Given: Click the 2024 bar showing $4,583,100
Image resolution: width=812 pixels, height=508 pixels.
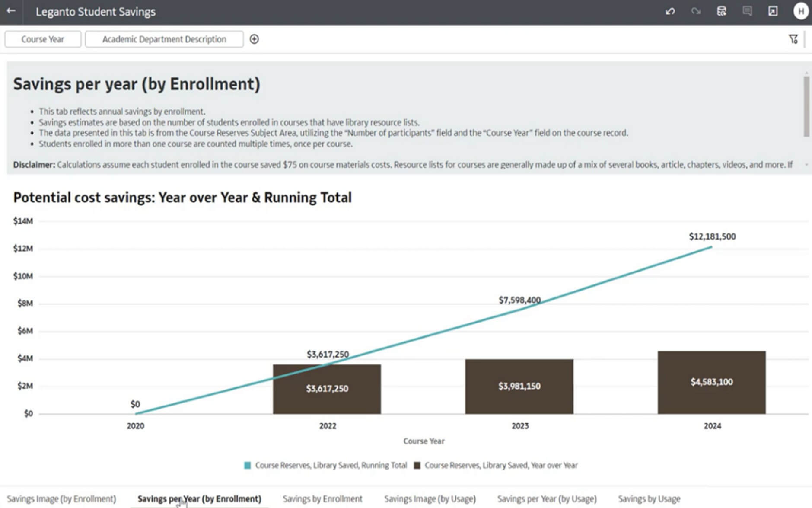Looking at the screenshot, I should coord(711,382).
